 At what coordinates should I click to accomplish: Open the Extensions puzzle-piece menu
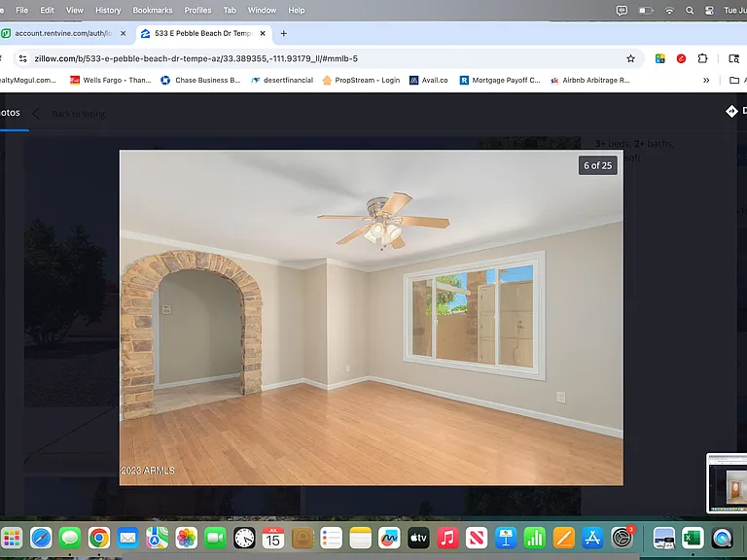click(702, 58)
